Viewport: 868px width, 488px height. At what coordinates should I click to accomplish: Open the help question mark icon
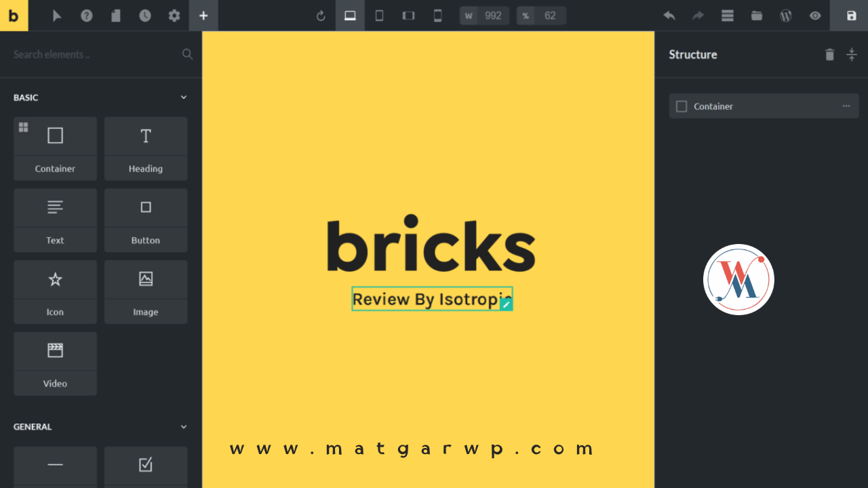coord(87,16)
